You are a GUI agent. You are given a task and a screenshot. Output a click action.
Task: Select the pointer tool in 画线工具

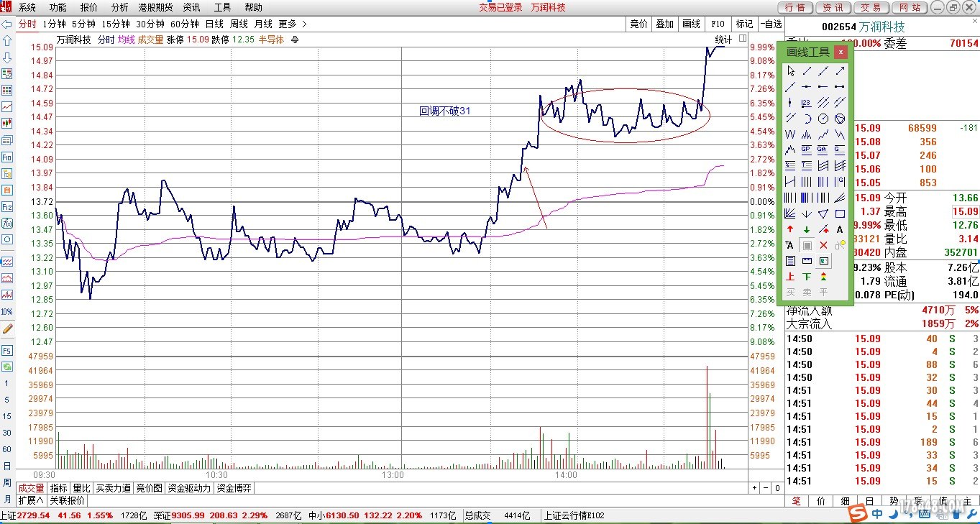tap(791, 71)
